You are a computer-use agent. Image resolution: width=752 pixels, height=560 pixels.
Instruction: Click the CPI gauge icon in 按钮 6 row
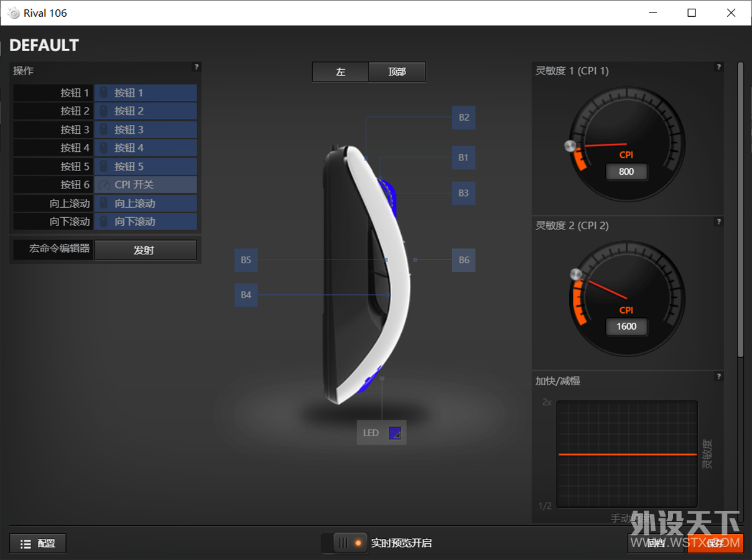104,185
